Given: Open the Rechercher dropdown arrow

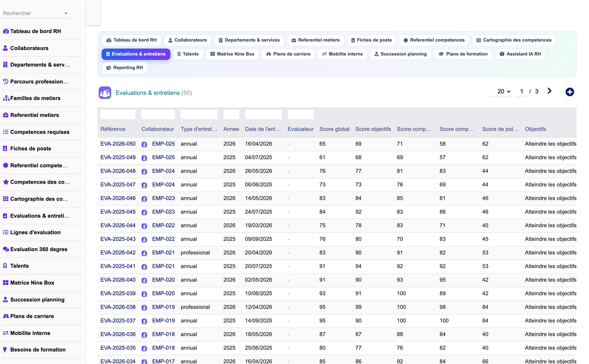Looking at the screenshot, I should tap(66, 13).
